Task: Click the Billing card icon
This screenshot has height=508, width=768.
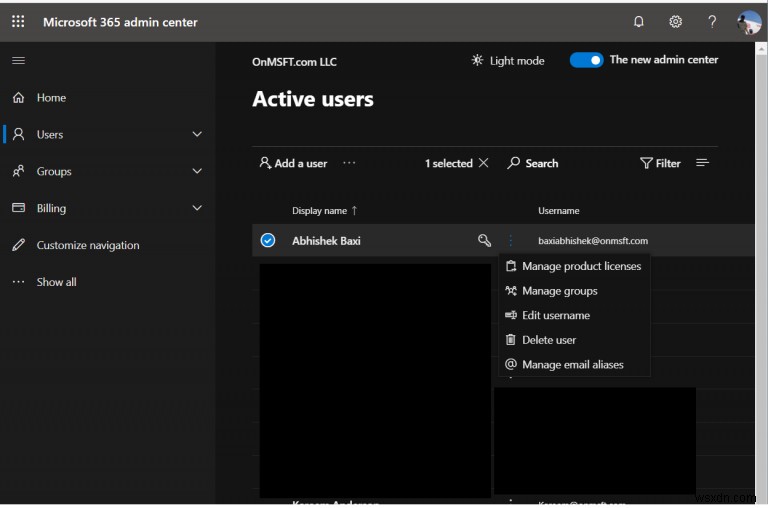Action: pos(19,208)
